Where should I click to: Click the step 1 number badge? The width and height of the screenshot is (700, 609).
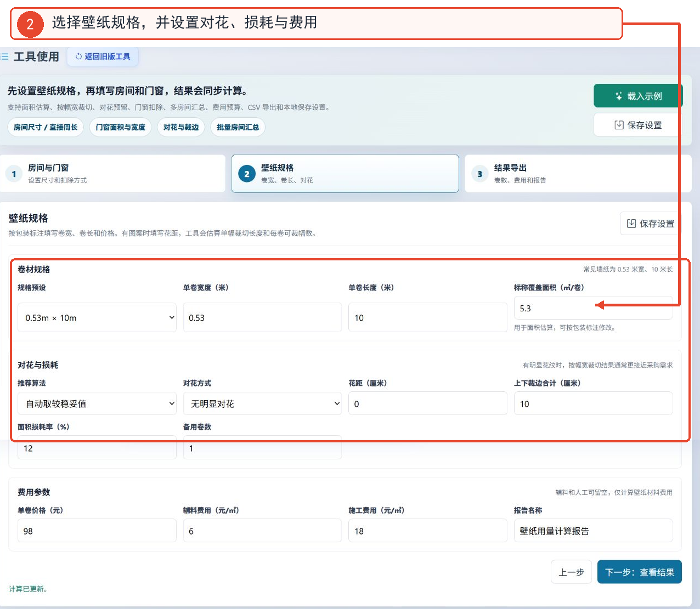[x=14, y=174]
